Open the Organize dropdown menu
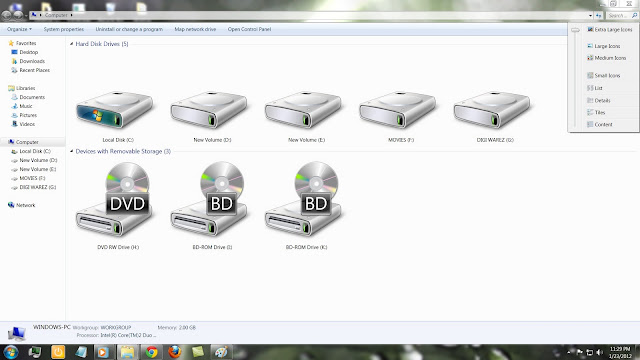Image resolution: width=640 pixels, height=360 pixels. pos(19,29)
